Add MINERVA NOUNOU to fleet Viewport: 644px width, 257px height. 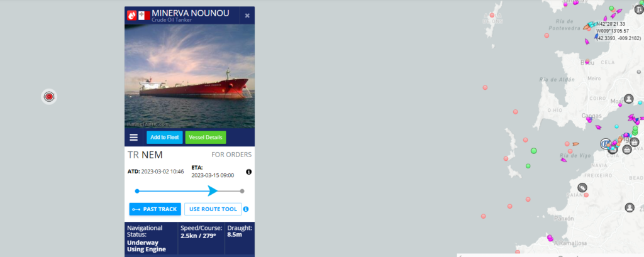point(164,138)
